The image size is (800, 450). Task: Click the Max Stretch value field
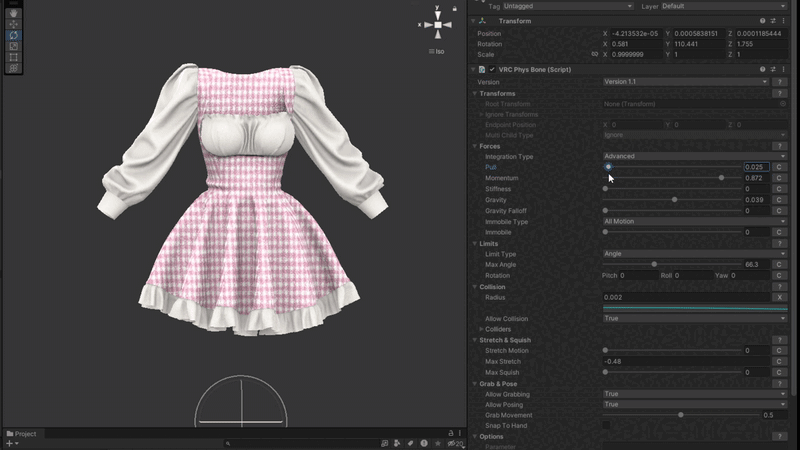[685, 361]
